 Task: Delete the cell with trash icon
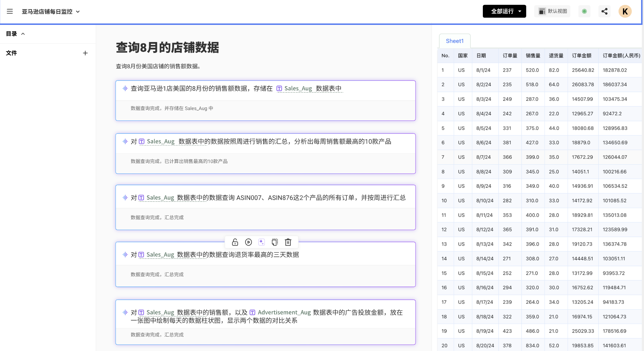[x=288, y=242]
